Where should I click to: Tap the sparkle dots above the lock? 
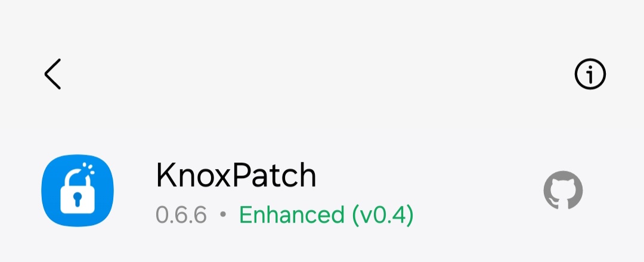coord(88,167)
